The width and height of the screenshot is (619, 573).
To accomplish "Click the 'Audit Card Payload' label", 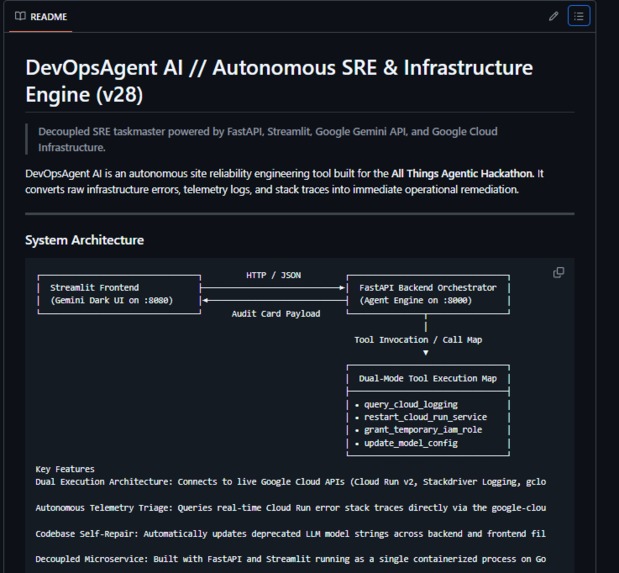I will [x=276, y=314].
